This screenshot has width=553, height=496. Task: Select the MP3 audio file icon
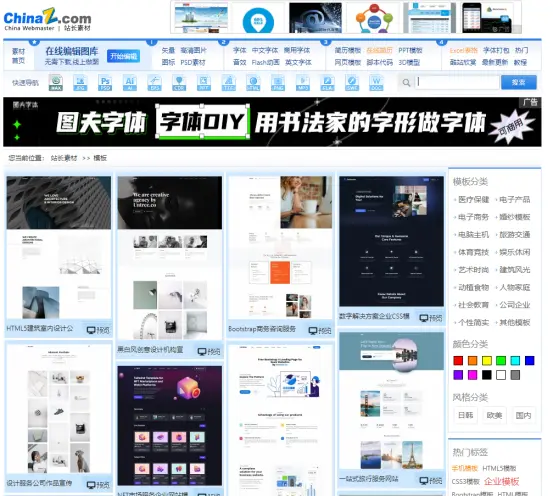coord(303,83)
